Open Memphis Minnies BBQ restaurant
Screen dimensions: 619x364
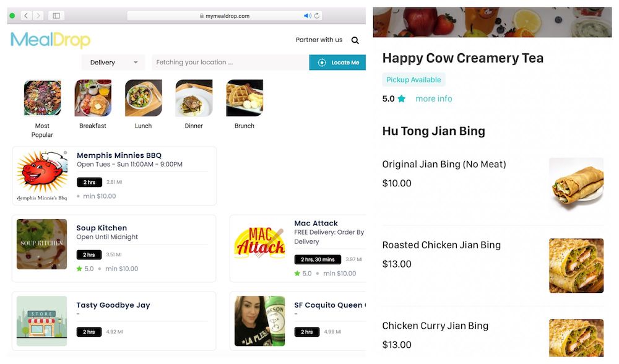point(114,176)
